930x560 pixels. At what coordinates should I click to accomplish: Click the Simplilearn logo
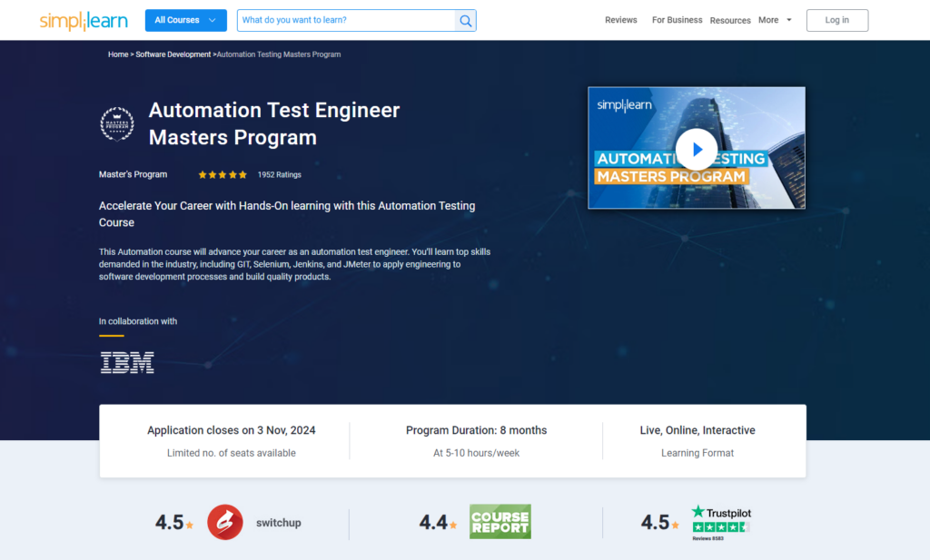(x=84, y=21)
